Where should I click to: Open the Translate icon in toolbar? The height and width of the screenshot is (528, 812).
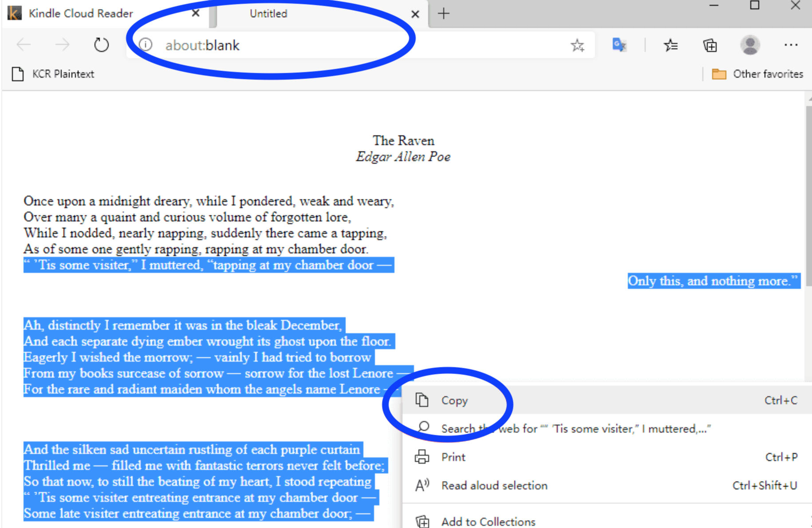coord(619,45)
